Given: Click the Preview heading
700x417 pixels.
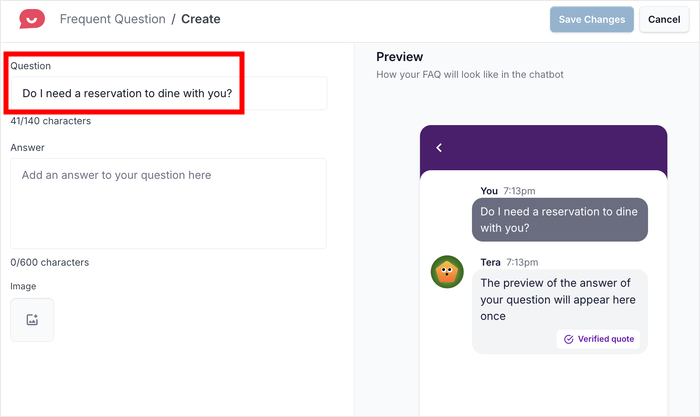Looking at the screenshot, I should (x=399, y=57).
